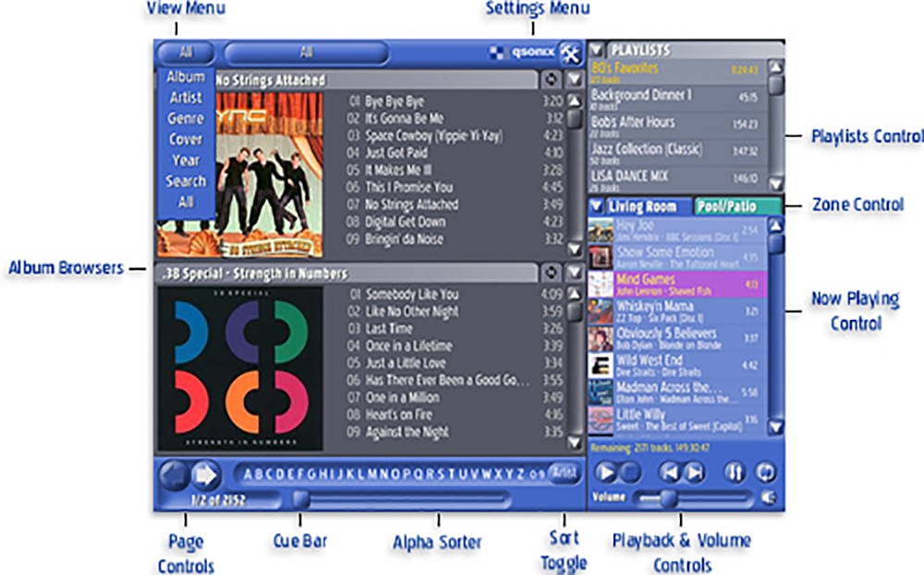Select the USA DANCE MIX playlist
924x575 pixels.
(677, 179)
